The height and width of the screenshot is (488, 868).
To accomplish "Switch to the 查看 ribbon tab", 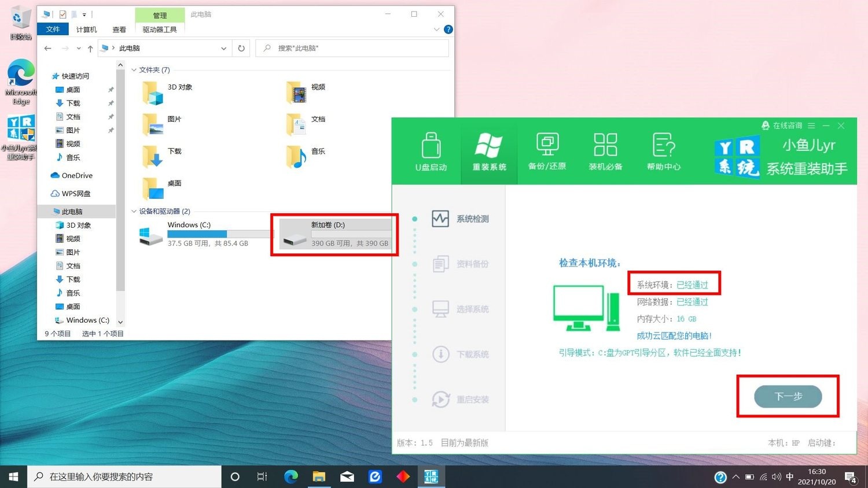I will click(119, 29).
